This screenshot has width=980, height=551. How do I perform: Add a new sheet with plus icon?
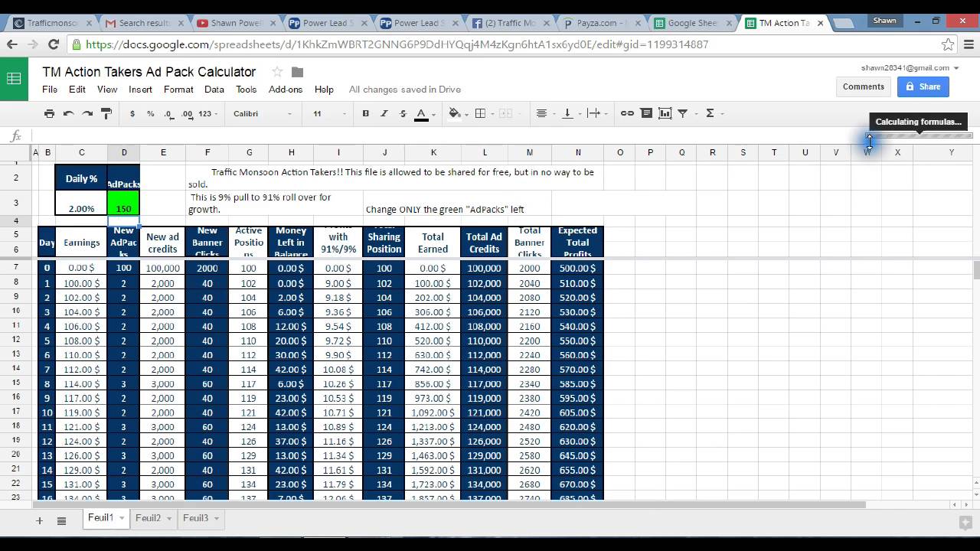39,520
